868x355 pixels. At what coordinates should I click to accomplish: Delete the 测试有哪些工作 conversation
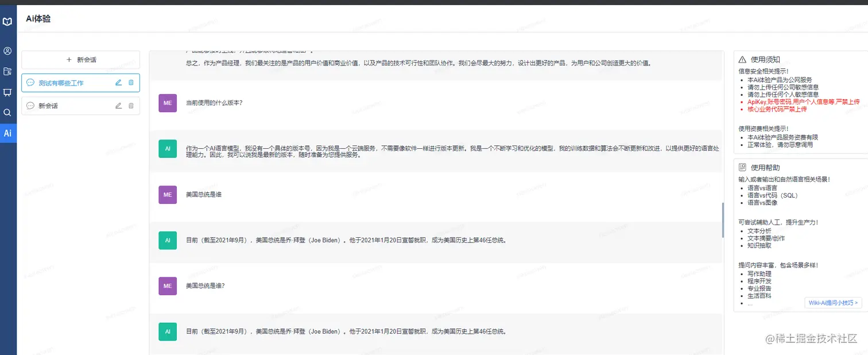pos(131,83)
